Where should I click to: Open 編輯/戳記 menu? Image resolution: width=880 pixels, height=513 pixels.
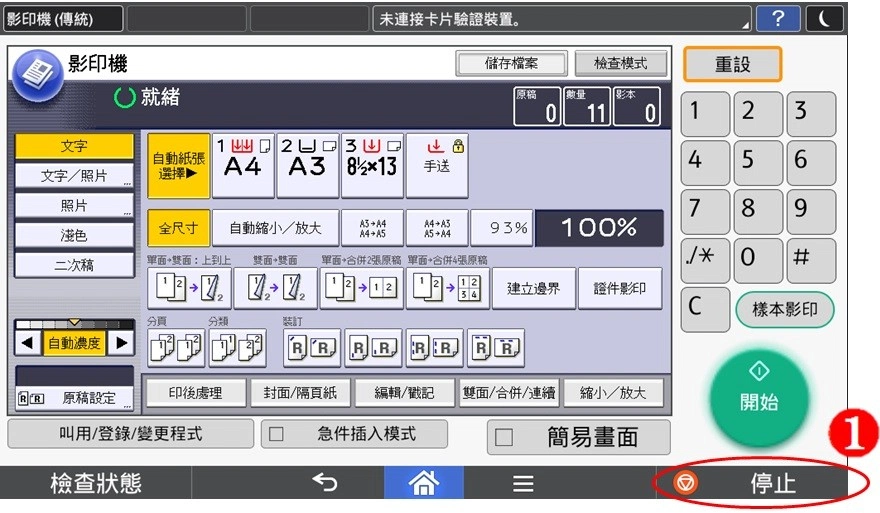click(404, 392)
